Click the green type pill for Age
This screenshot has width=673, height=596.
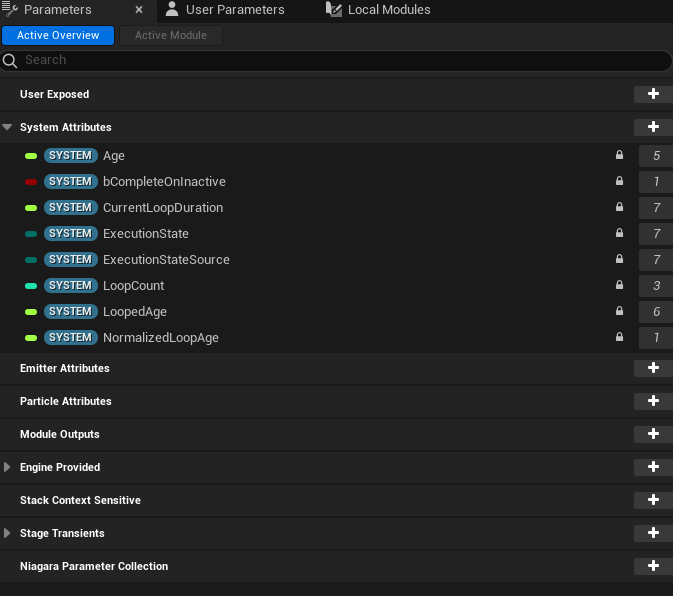pyautogui.click(x=31, y=156)
